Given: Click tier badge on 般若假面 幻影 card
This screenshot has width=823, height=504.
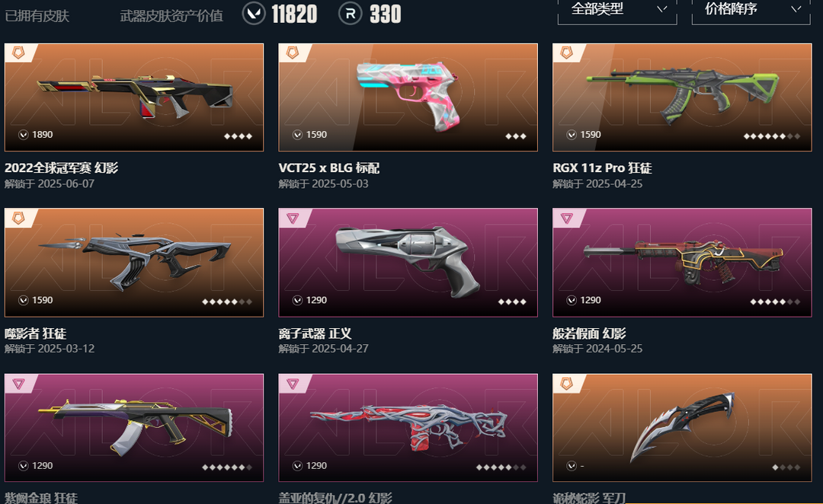Looking at the screenshot, I should point(567,218).
